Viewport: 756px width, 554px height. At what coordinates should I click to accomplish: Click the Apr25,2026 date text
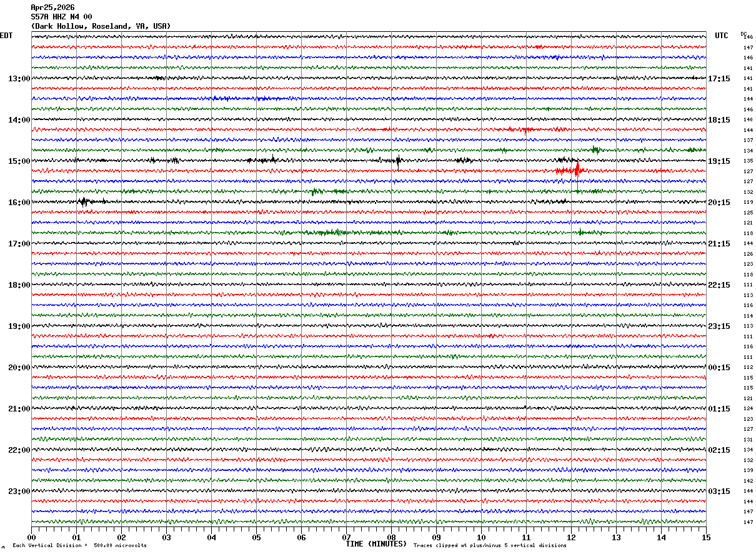point(52,8)
